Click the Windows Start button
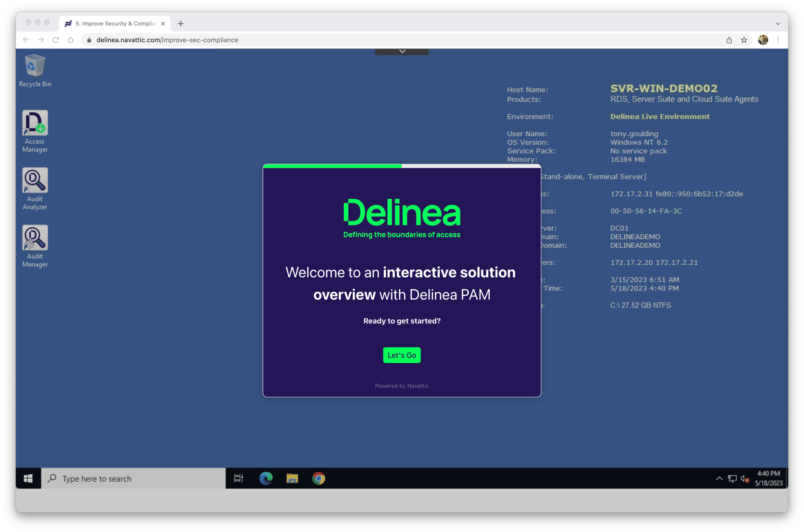 28,478
